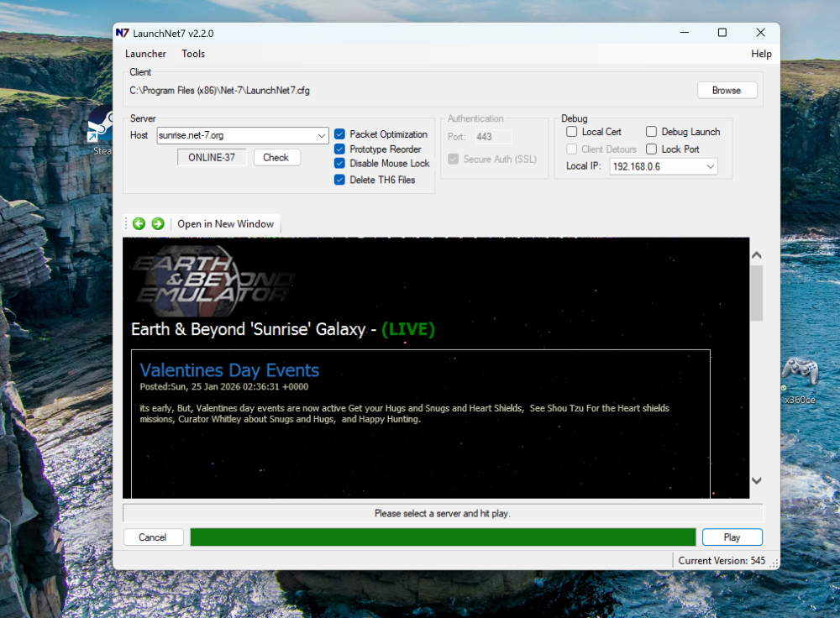This screenshot has width=840, height=618.
Task: Click the (LIVE) green label
Action: point(408,329)
